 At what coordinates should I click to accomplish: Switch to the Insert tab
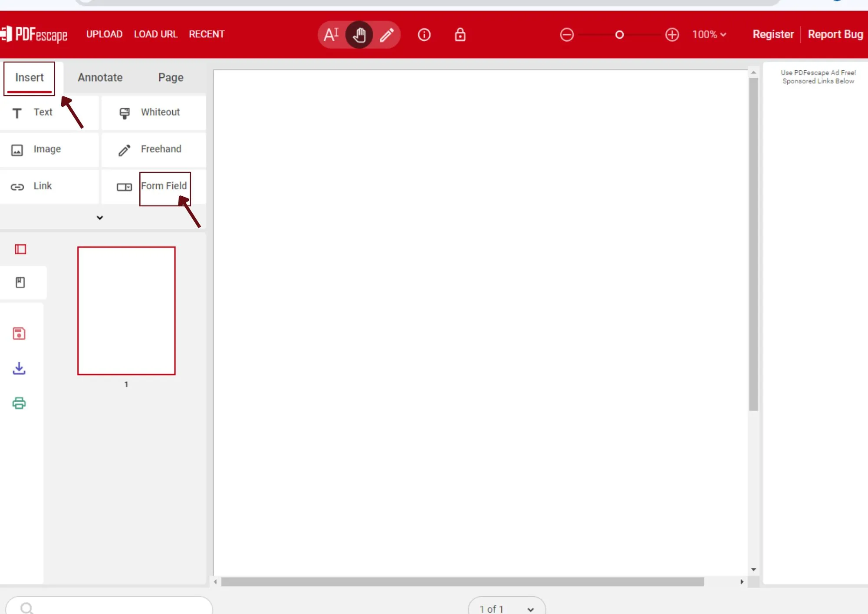(30, 78)
